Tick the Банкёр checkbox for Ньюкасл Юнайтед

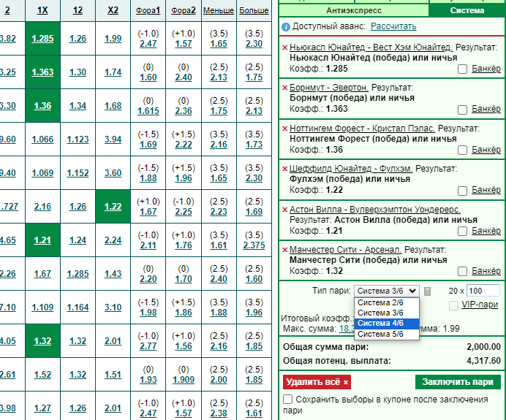462,69
